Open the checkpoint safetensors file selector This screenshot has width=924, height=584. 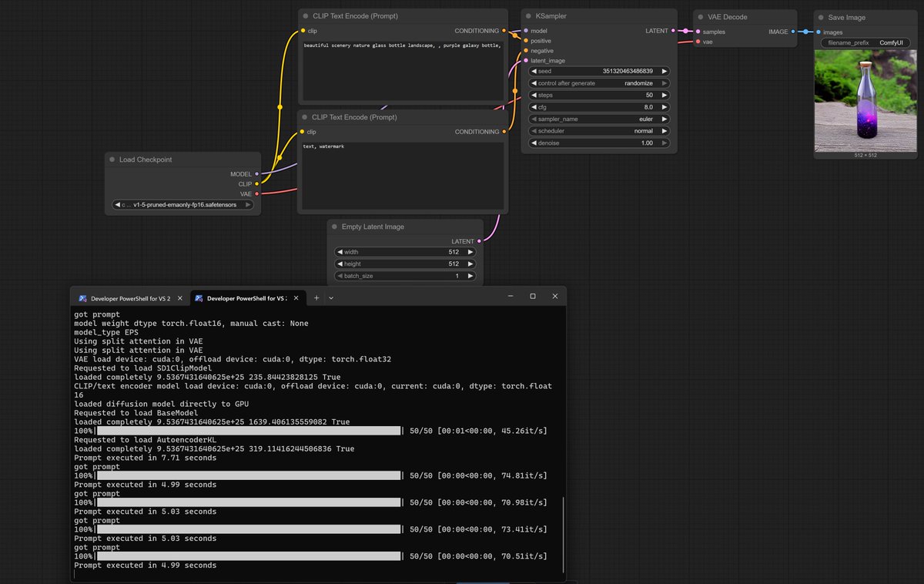[182, 204]
